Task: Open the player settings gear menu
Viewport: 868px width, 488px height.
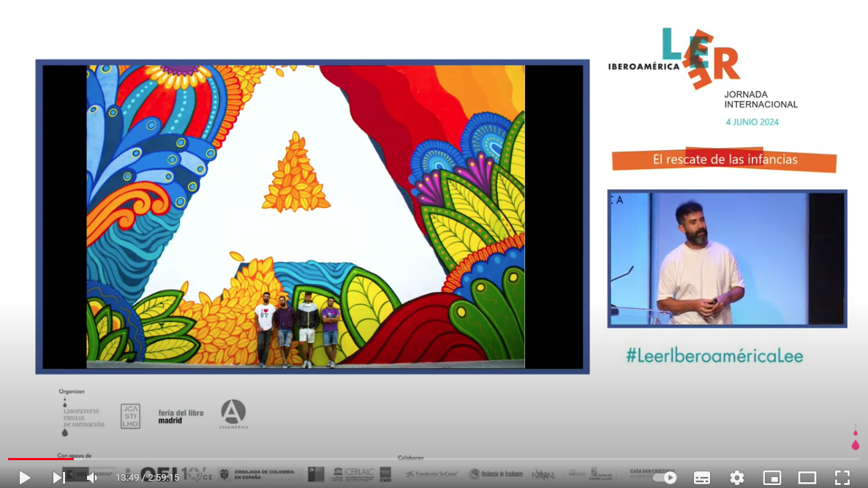Action: tap(736, 478)
